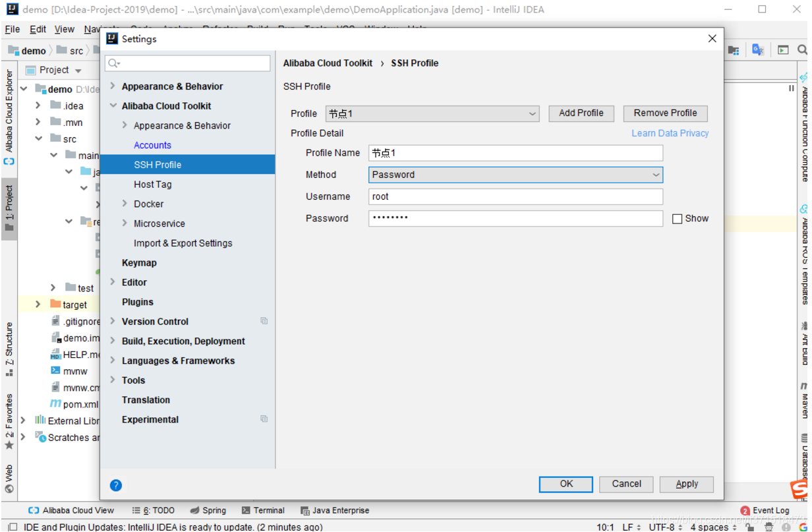The image size is (812, 532).
Task: Click the Settings help question mark icon
Action: click(116, 485)
